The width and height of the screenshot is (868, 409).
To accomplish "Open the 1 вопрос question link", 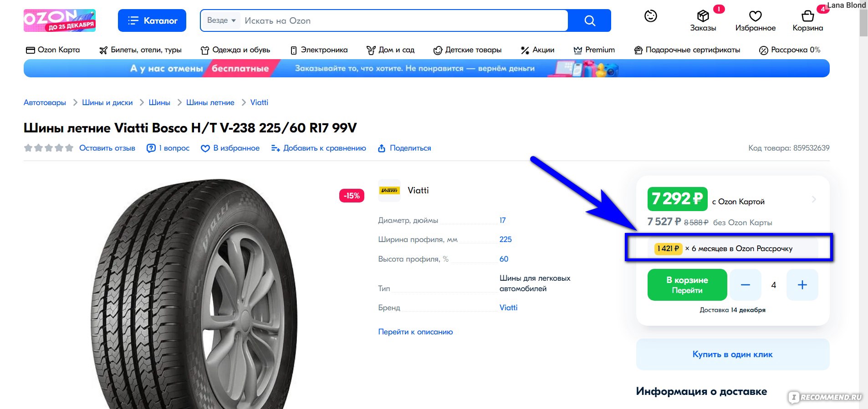I will 168,148.
